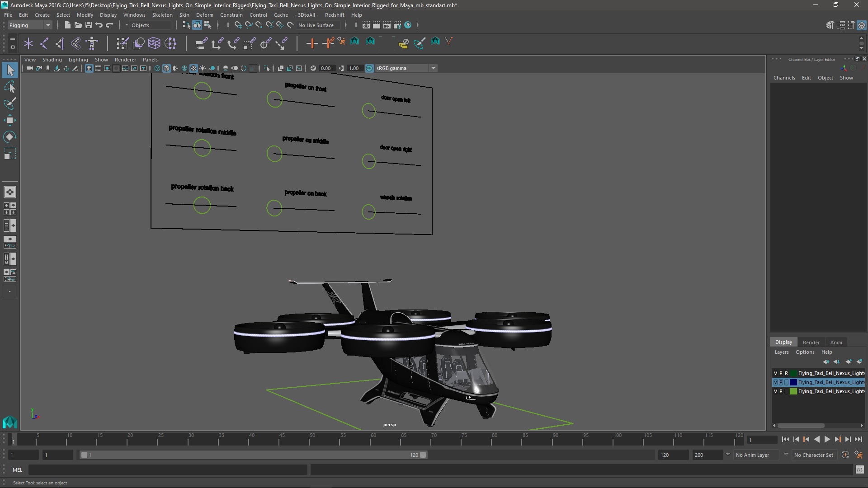
Task: Click the Quick Rig humanoid shelf icon
Action: [92, 43]
